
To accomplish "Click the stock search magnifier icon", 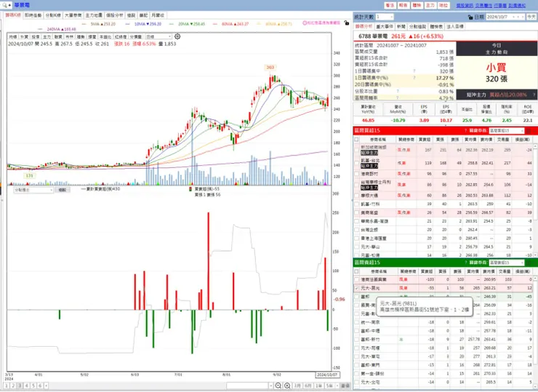I will coord(5,5).
